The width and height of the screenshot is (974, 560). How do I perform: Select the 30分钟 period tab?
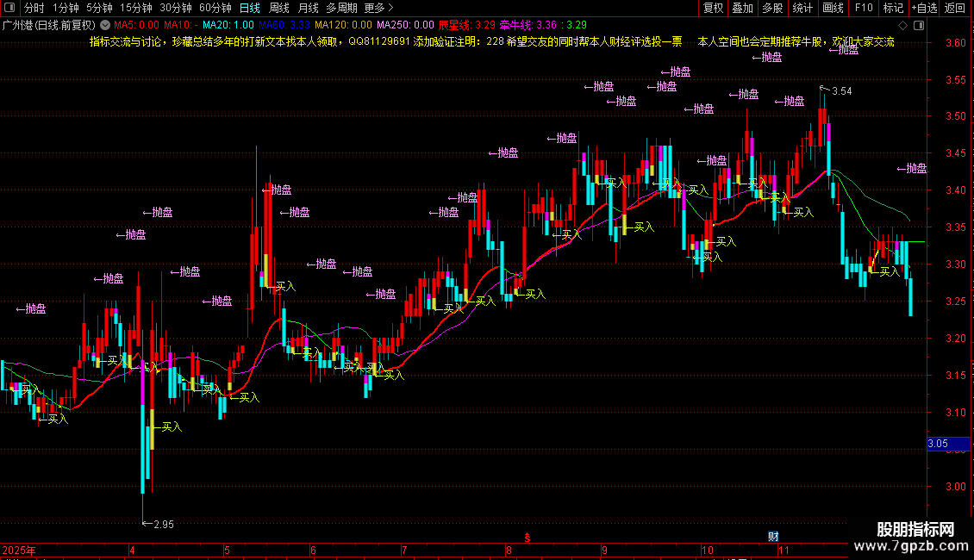tap(175, 8)
